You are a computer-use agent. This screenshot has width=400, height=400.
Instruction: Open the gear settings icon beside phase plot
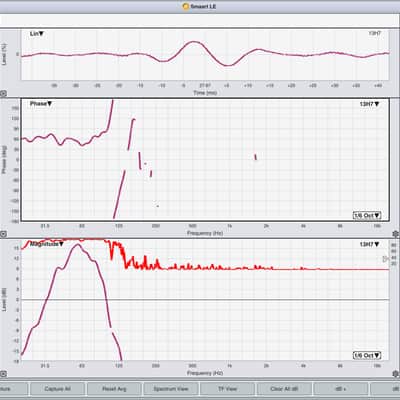(396, 234)
